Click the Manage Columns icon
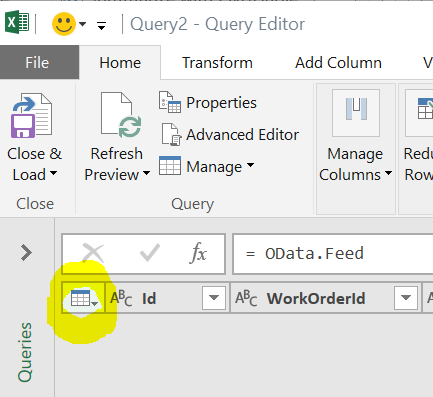The image size is (433, 397). [356, 113]
